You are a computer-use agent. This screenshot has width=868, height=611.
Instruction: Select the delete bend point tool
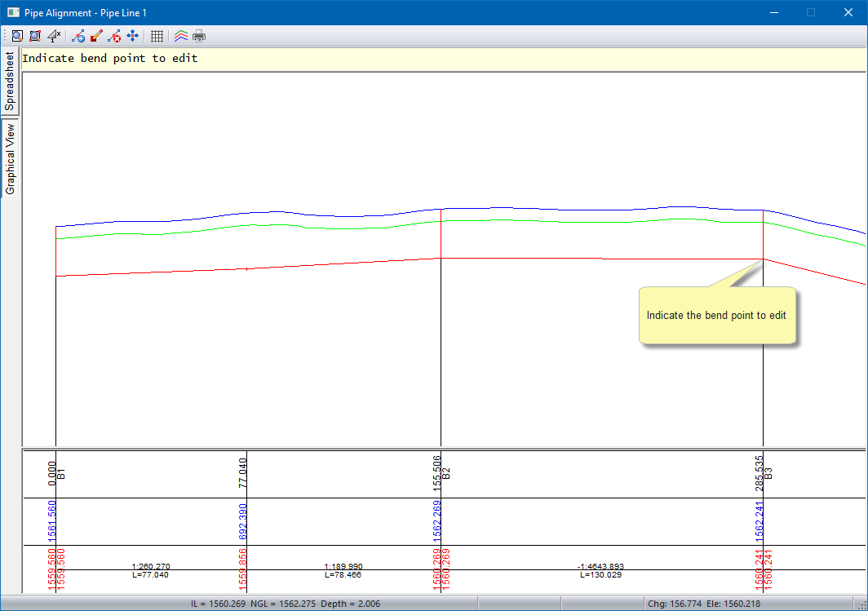114,36
